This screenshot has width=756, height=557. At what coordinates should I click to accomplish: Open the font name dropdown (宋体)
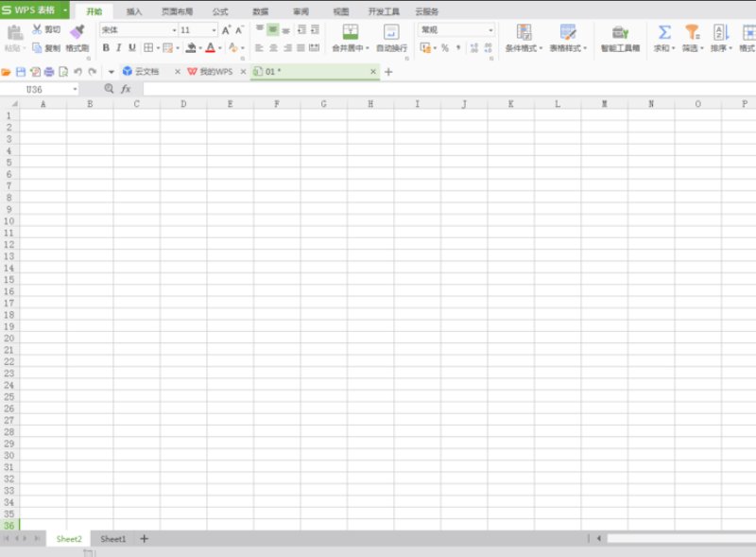click(174, 30)
